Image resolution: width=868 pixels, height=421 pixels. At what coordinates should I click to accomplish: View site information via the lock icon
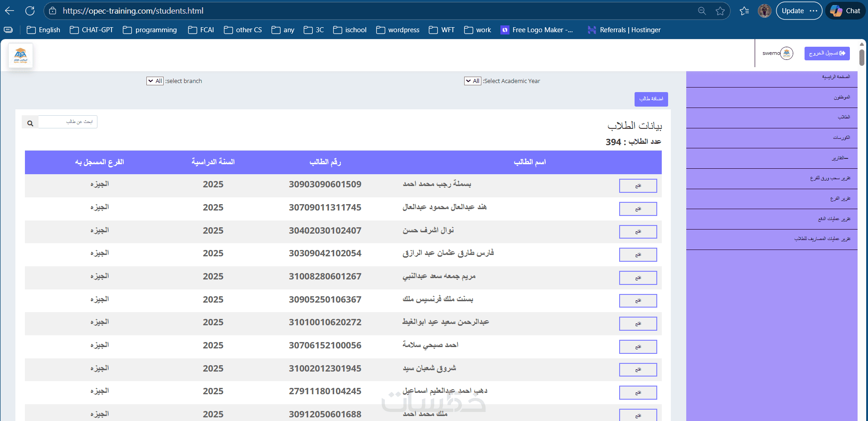(x=53, y=10)
